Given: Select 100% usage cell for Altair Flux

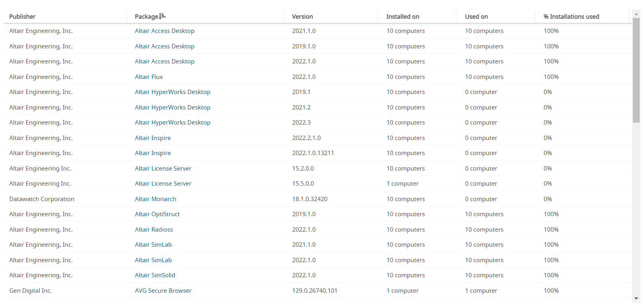Looking at the screenshot, I should click(551, 77).
